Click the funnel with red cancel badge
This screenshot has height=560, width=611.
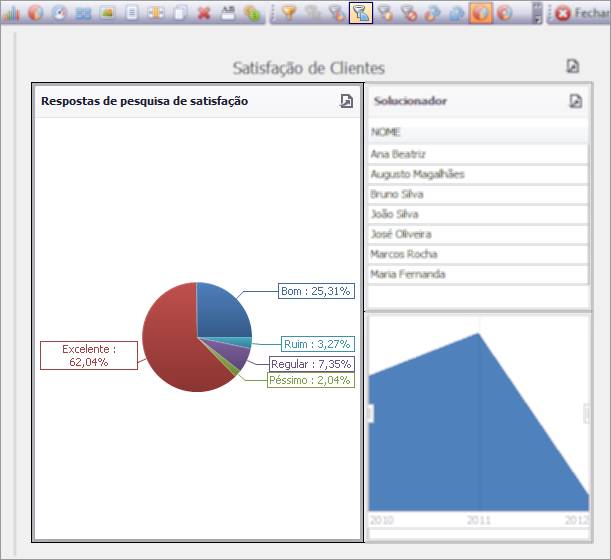(409, 13)
